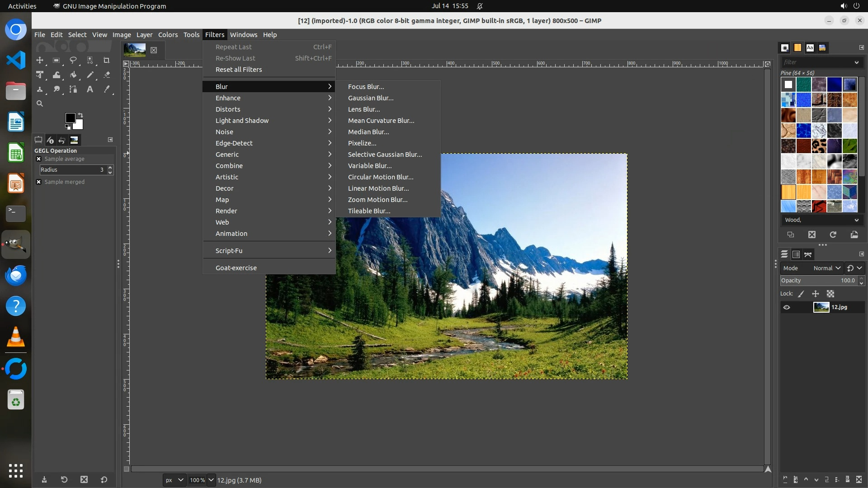This screenshot has width=868, height=488.
Task: Choose Gaussian Blur from the Blur submenu
Action: coord(370,98)
